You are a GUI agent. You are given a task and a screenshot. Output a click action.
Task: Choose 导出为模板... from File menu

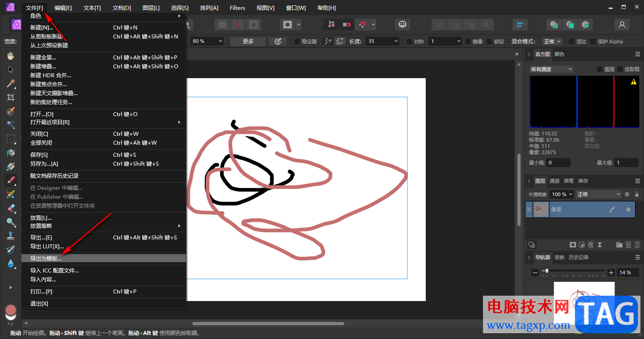(104, 259)
